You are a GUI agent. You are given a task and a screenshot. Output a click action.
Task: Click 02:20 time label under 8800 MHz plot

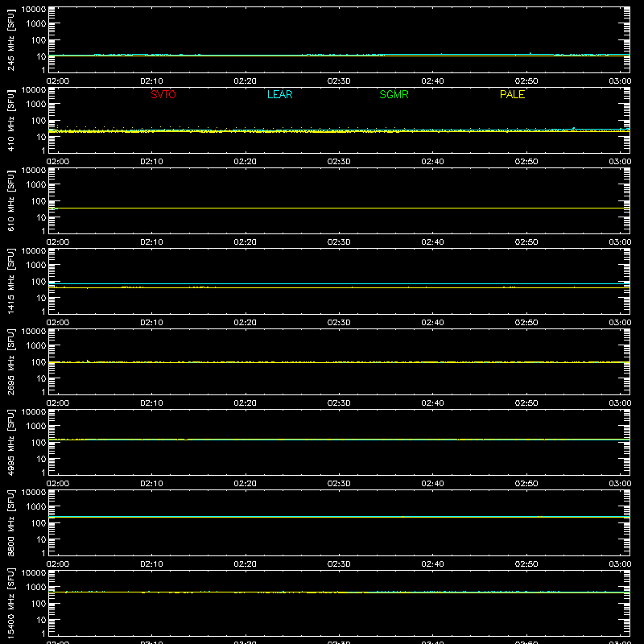pyautogui.click(x=246, y=564)
